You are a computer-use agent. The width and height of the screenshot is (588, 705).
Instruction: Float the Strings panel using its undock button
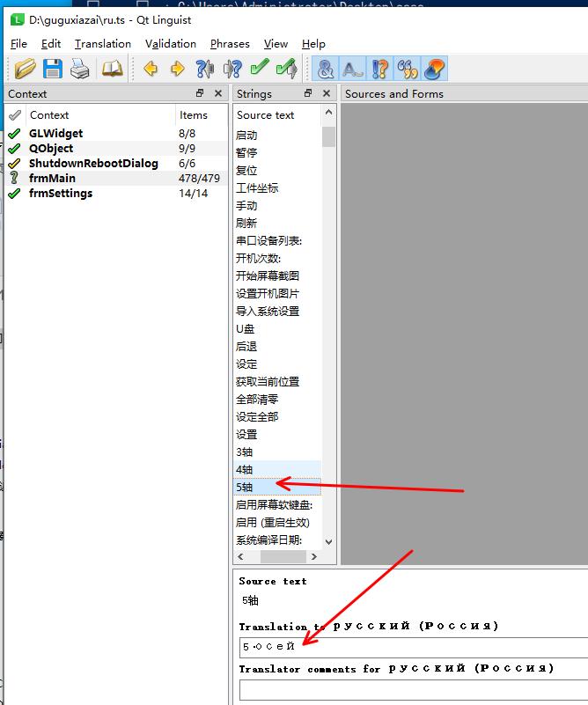tap(308, 93)
